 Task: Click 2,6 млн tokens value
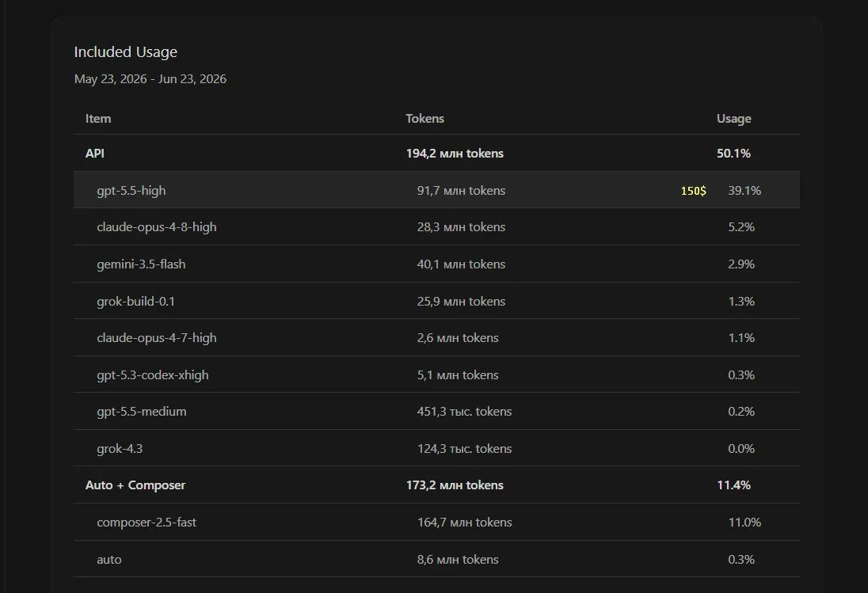tap(458, 337)
